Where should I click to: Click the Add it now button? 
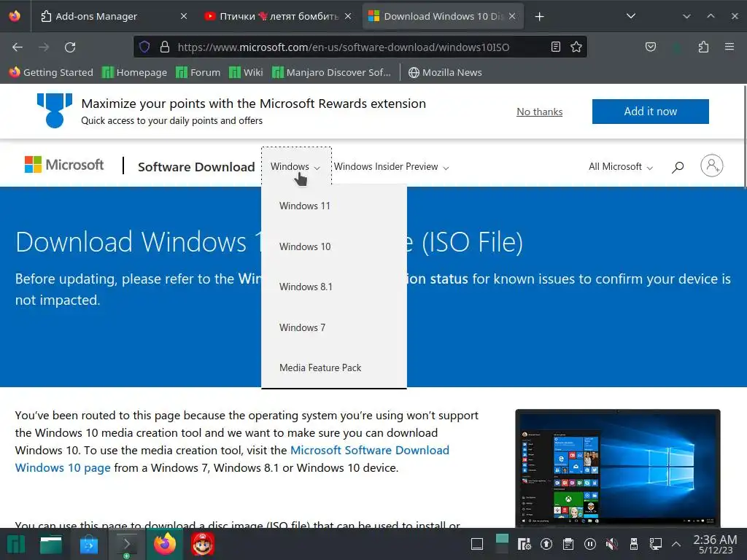click(x=650, y=112)
